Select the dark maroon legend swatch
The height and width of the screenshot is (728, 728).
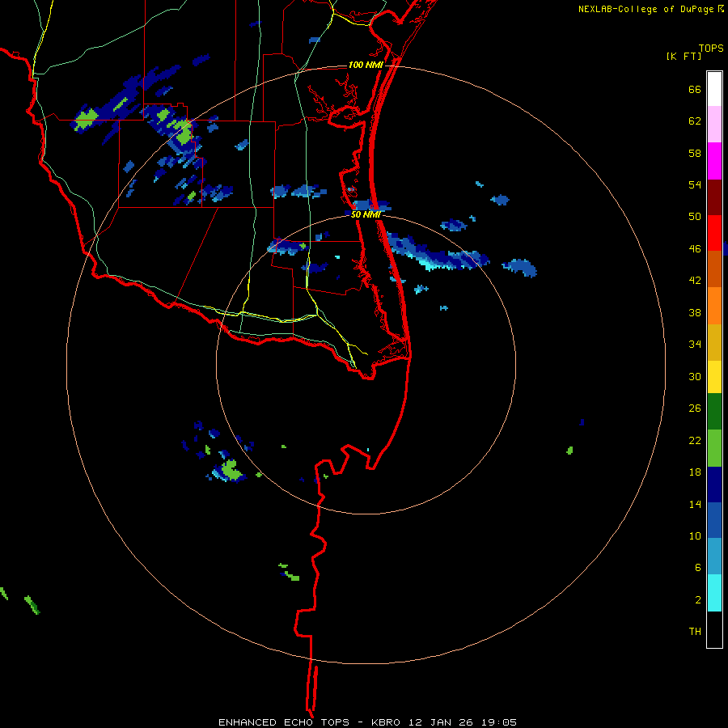pos(714,197)
